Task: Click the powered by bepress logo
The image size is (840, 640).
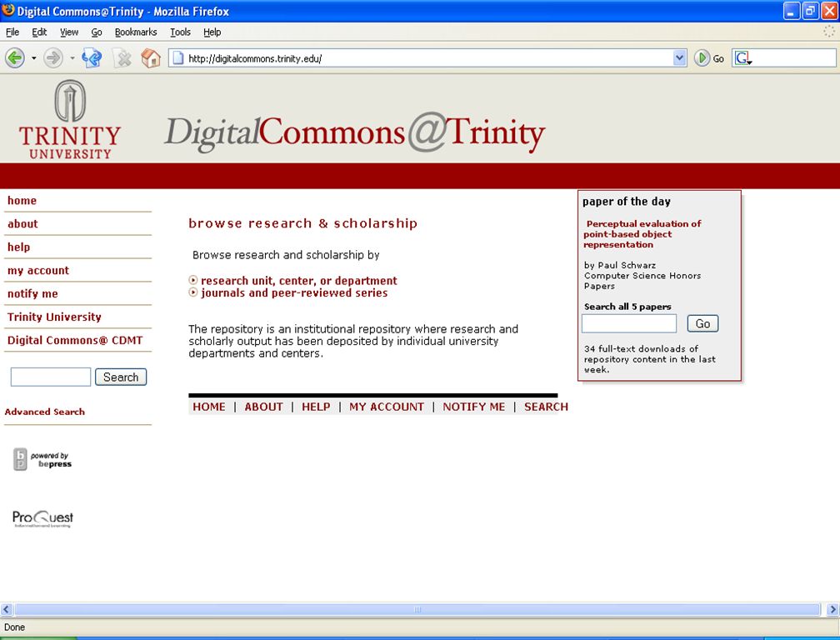Action: point(42,459)
